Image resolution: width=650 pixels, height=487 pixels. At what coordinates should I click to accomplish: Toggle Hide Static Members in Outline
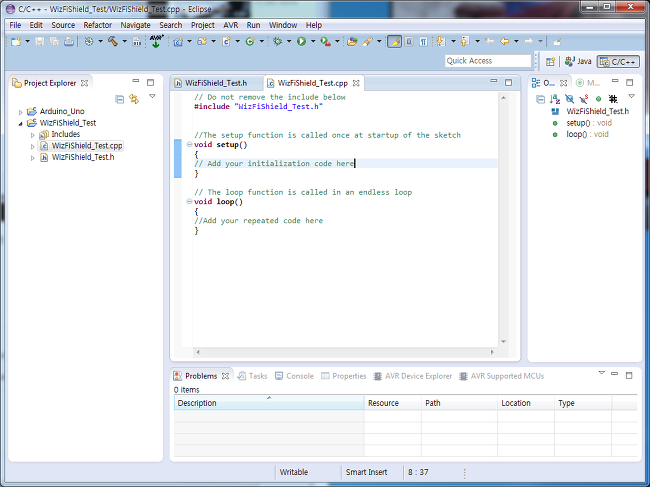[x=584, y=99]
